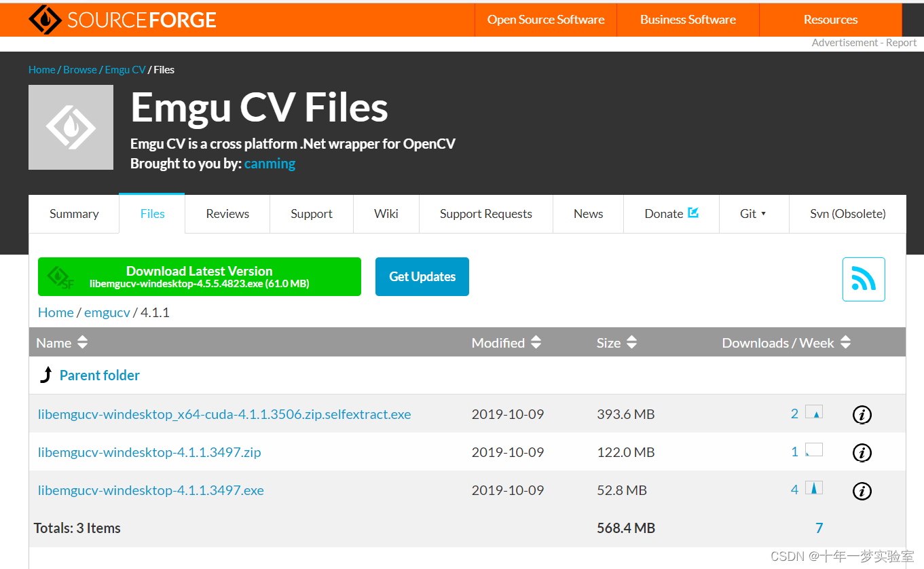Open the Business Software menu
This screenshot has width=924, height=569.
(688, 20)
